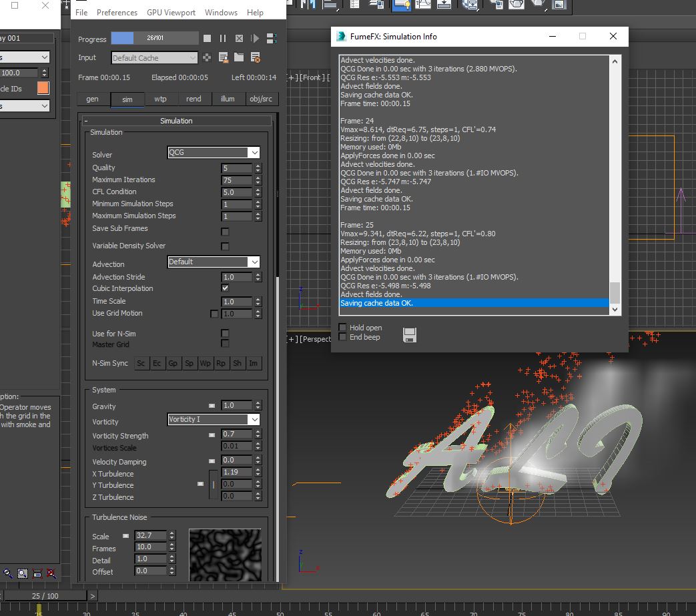Open cache folder icon in the Input row
Screen dimensions: 696x616
click(239, 57)
